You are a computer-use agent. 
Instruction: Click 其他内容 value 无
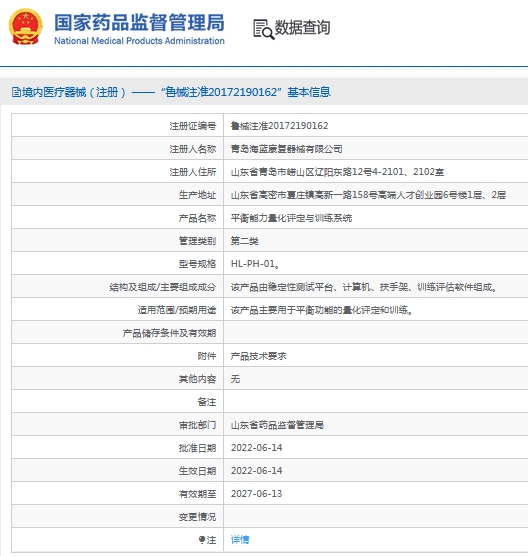pyautogui.click(x=235, y=379)
